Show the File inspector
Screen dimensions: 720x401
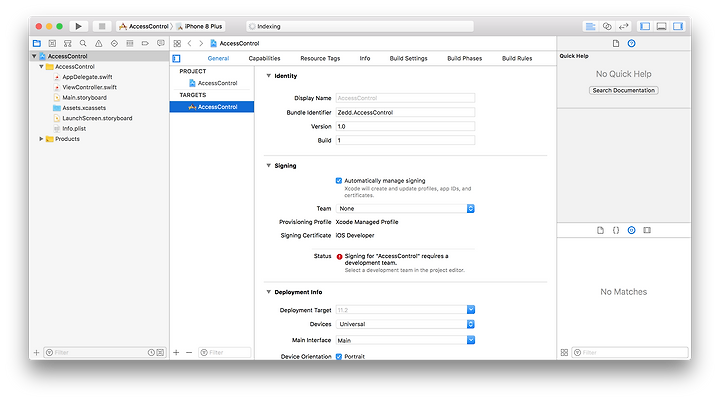616,43
